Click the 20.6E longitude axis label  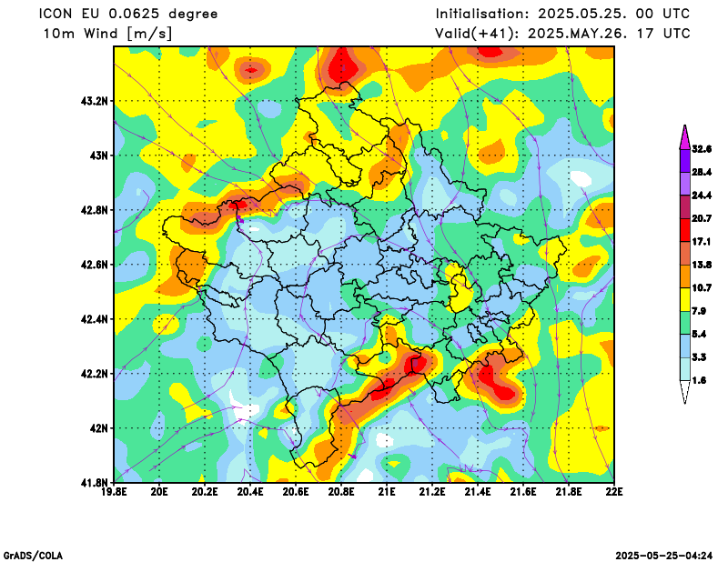(297, 491)
